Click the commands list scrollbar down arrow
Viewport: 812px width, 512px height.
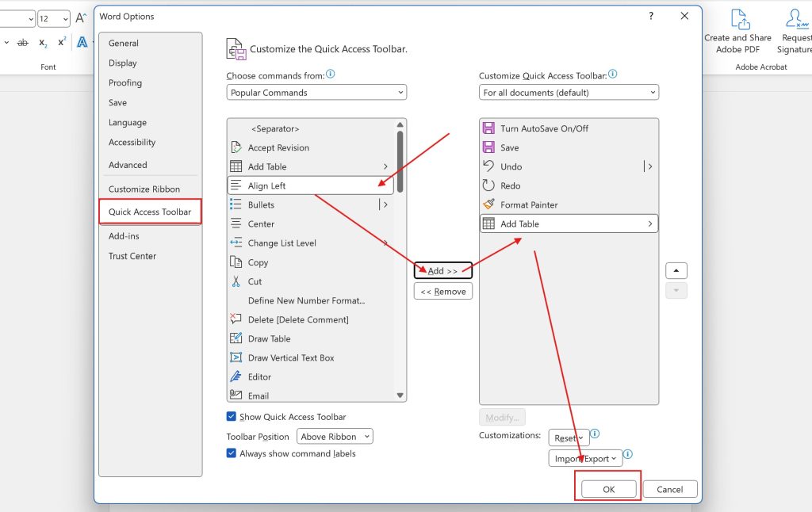(x=400, y=395)
